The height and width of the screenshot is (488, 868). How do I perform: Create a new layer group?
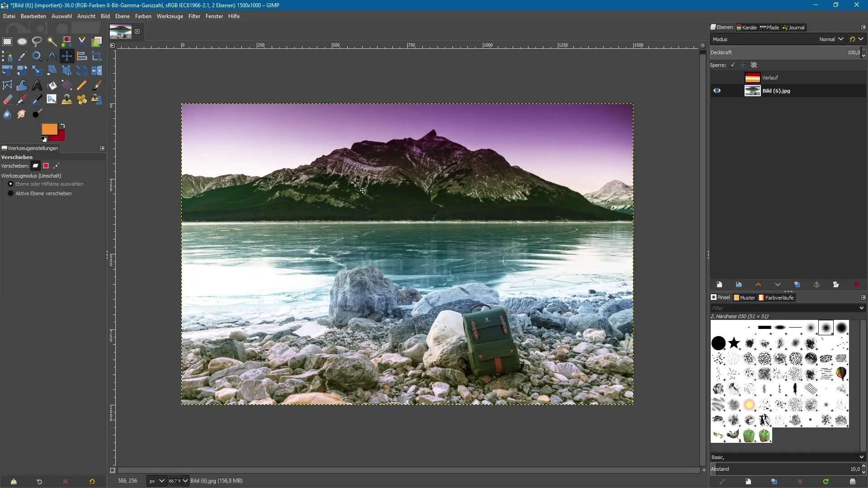[739, 285]
